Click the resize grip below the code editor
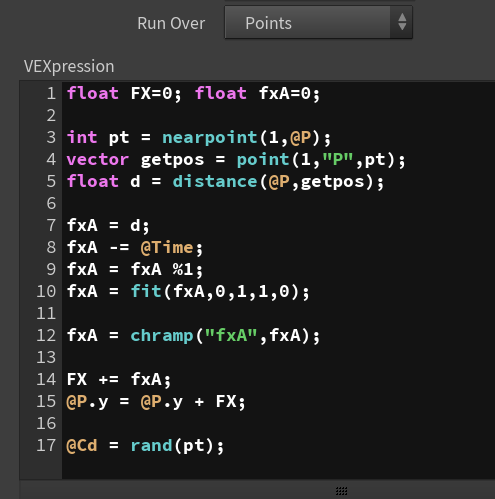 [x=341, y=491]
